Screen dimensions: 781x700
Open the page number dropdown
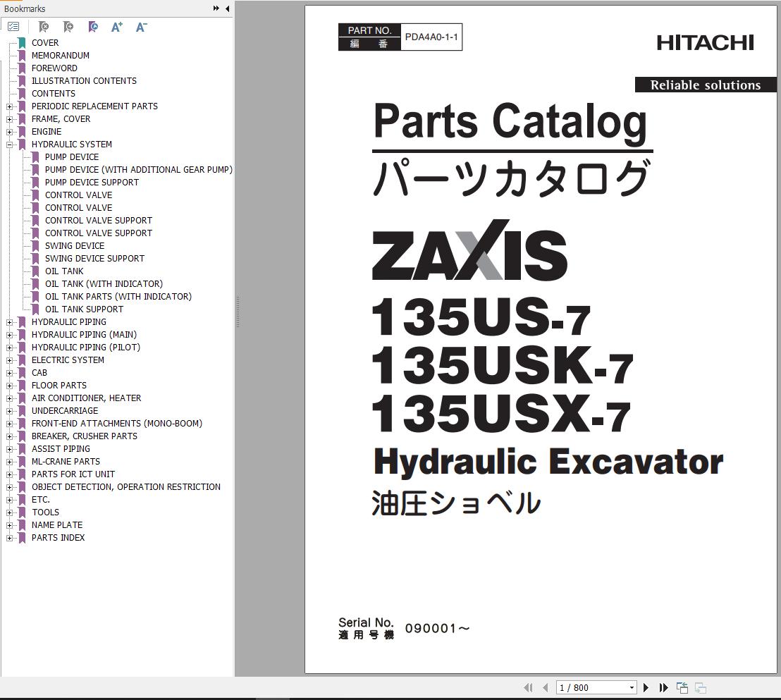[x=632, y=687]
